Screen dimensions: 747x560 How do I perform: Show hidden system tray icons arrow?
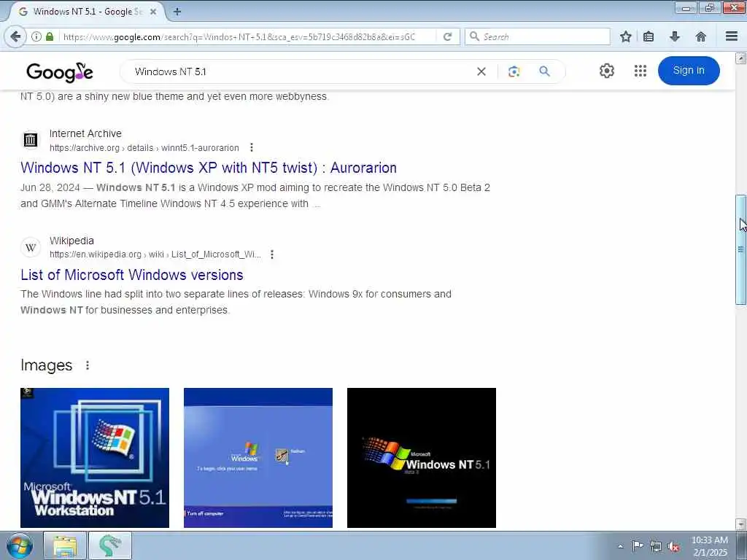620,546
